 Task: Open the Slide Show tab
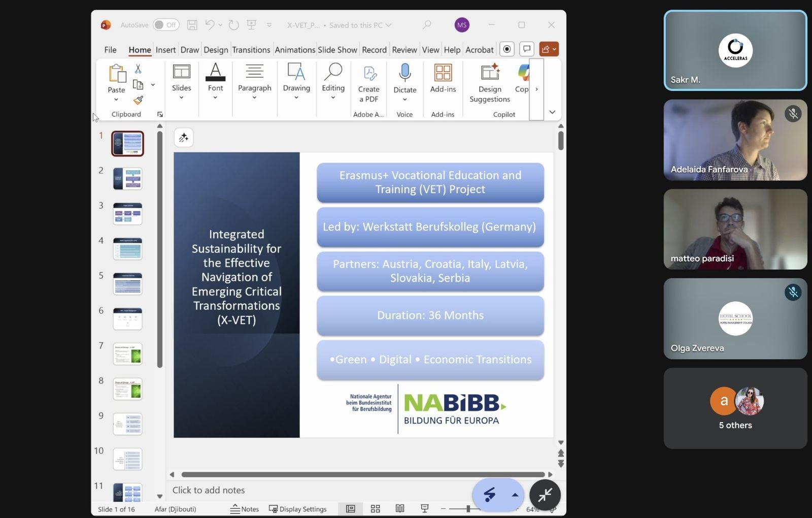337,49
